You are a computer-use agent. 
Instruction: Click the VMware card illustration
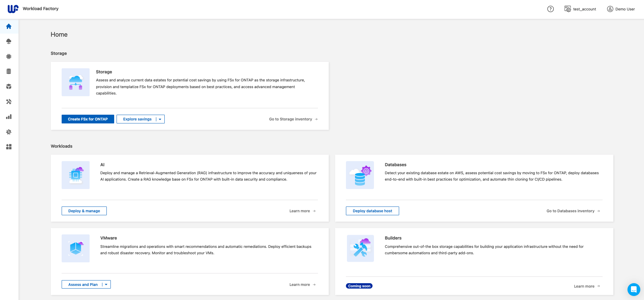click(x=75, y=248)
